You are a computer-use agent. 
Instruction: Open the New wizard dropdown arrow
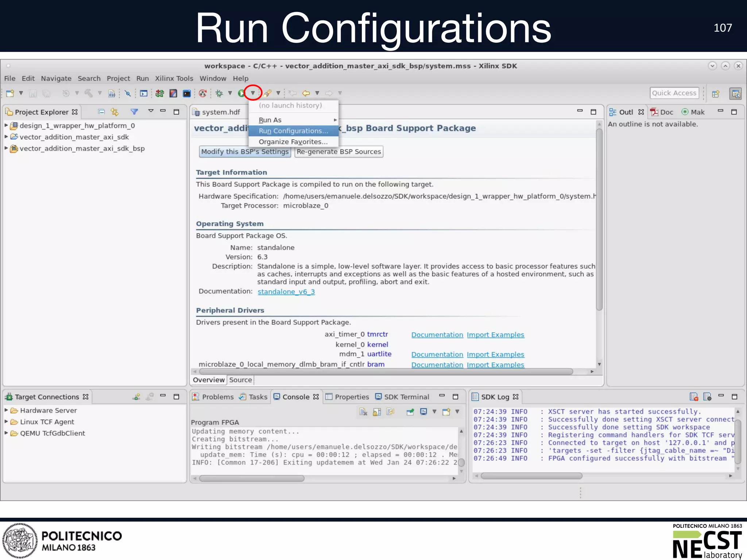[x=21, y=93]
